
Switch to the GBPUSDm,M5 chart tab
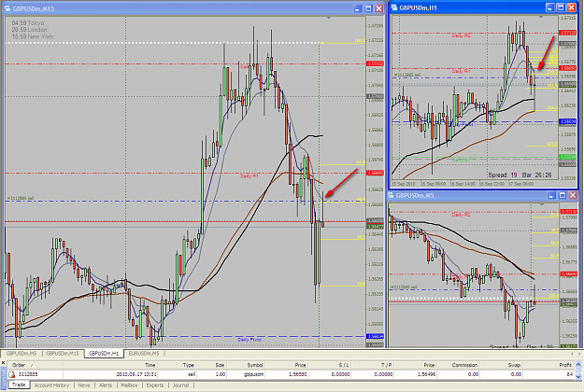pyautogui.click(x=21, y=354)
